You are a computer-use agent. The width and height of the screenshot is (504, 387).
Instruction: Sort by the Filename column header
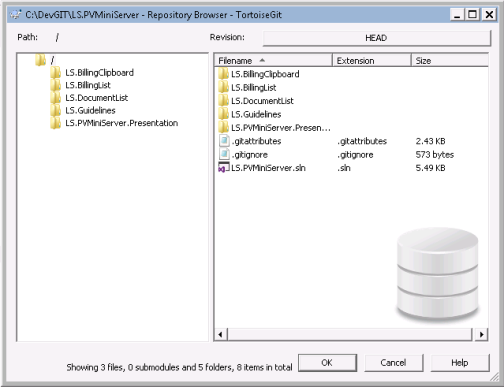(x=273, y=61)
